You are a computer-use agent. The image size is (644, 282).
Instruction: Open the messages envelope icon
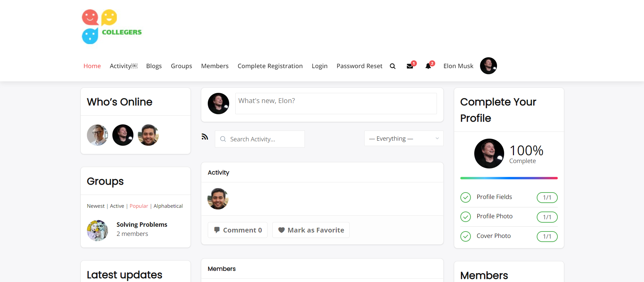410,66
